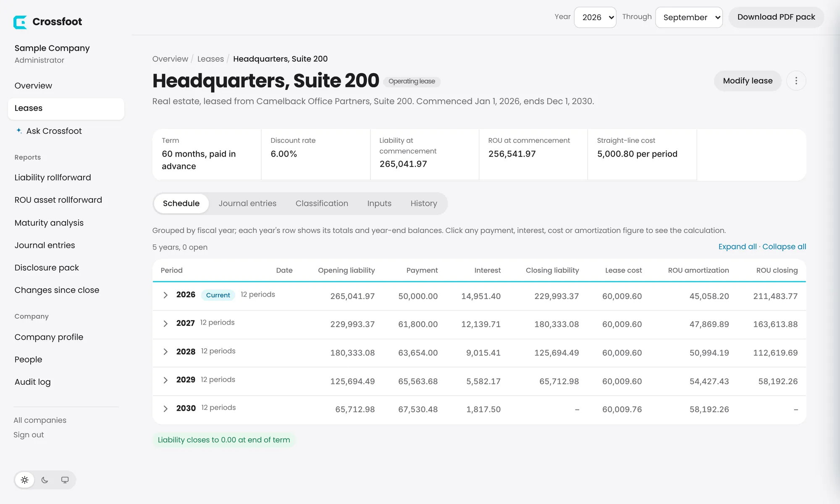Viewport: 840px width, 504px height.
Task: Open the Year dropdown showing 2026
Action: pos(595,17)
